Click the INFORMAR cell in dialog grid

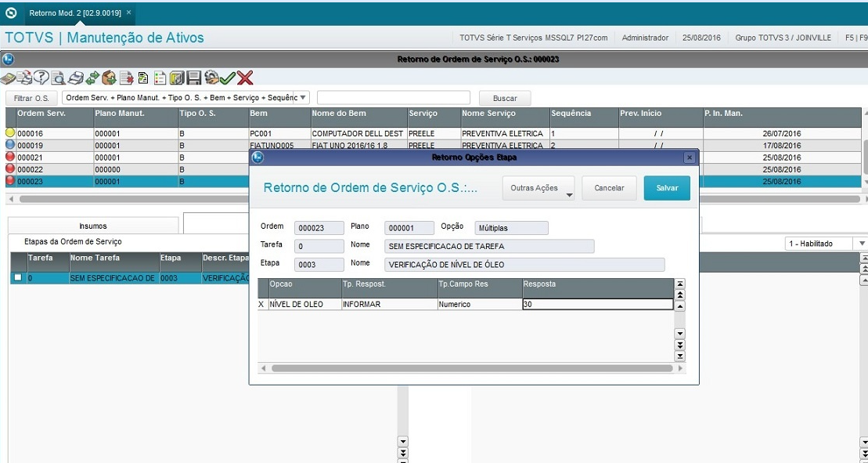389,304
